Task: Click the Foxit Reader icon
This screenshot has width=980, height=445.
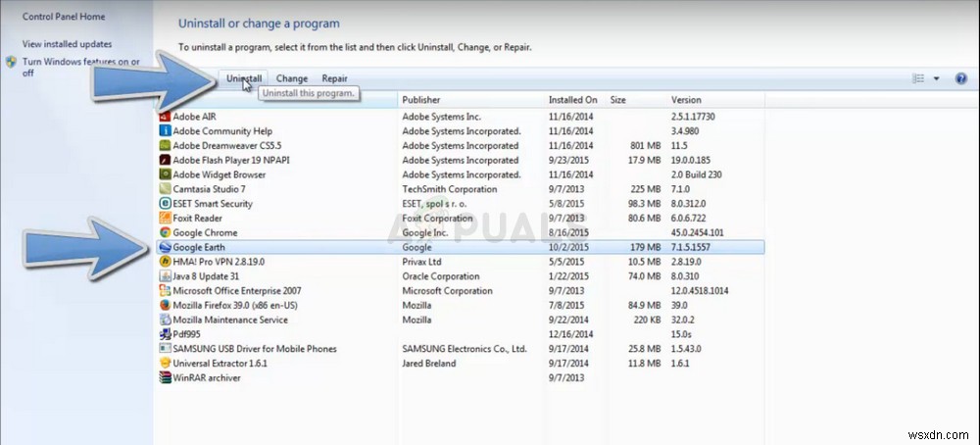Action: (x=165, y=218)
